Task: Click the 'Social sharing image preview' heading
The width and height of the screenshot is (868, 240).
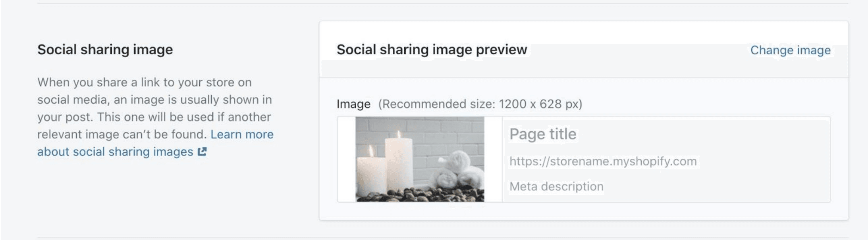Action: point(431,50)
